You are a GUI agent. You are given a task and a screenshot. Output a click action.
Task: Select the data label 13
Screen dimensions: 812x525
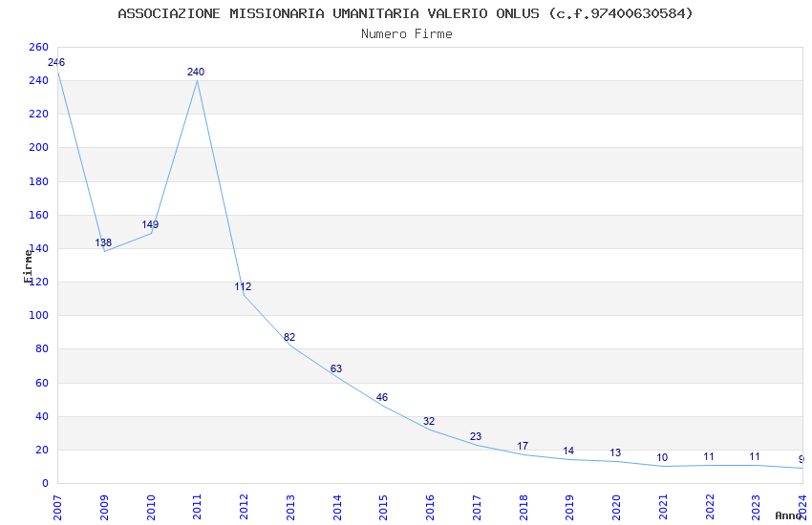[x=615, y=452]
